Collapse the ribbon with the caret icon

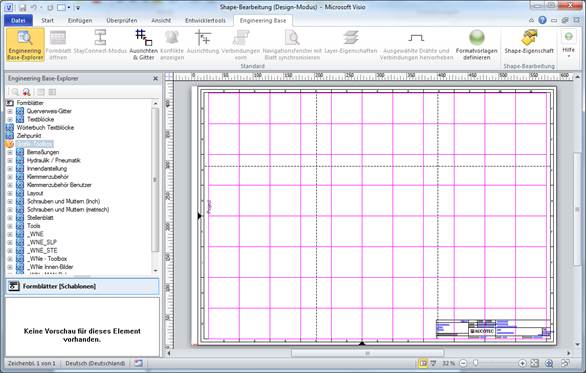click(x=531, y=21)
